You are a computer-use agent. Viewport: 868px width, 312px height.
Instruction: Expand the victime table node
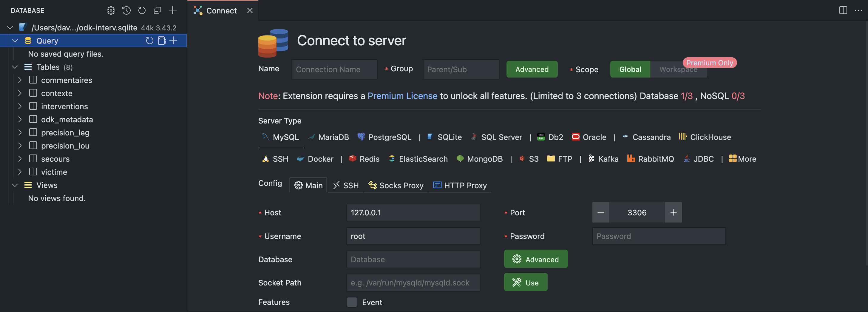(x=20, y=172)
